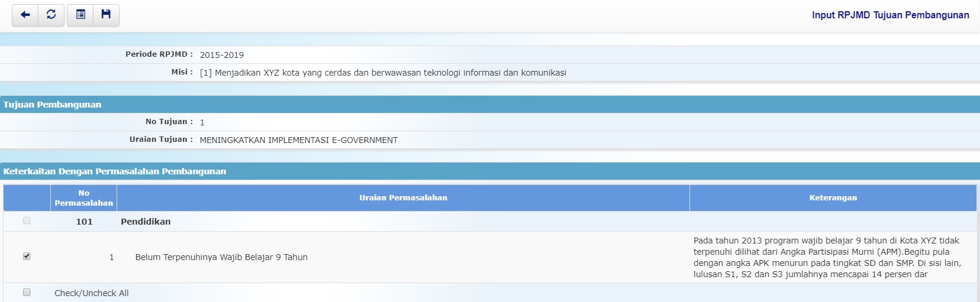
Task: Uncheck the Belum Terpenuhinya Wajib Belajar checkbox
Action: point(27,256)
